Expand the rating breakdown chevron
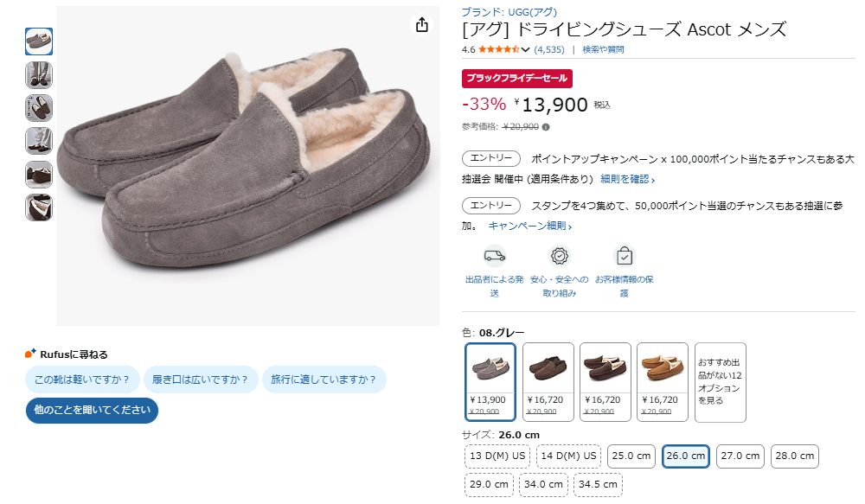This screenshot has width=865, height=504. (x=526, y=49)
